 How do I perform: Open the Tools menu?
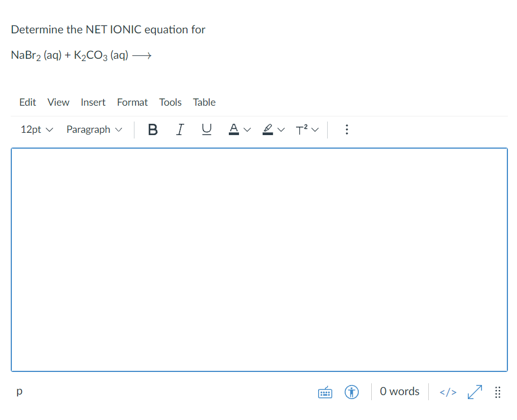click(170, 102)
